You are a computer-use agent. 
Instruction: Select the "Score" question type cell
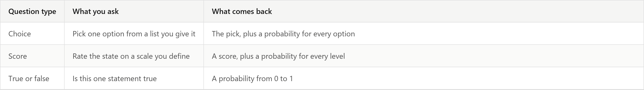pyautogui.click(x=32, y=56)
